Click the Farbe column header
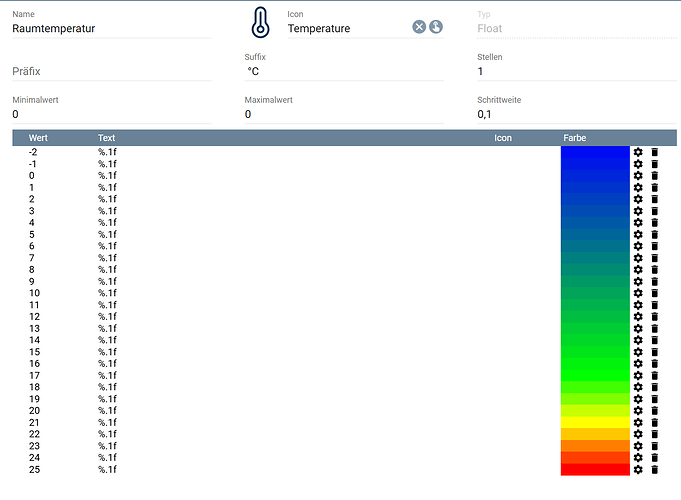This screenshot has height=500, width=681. 575,138
